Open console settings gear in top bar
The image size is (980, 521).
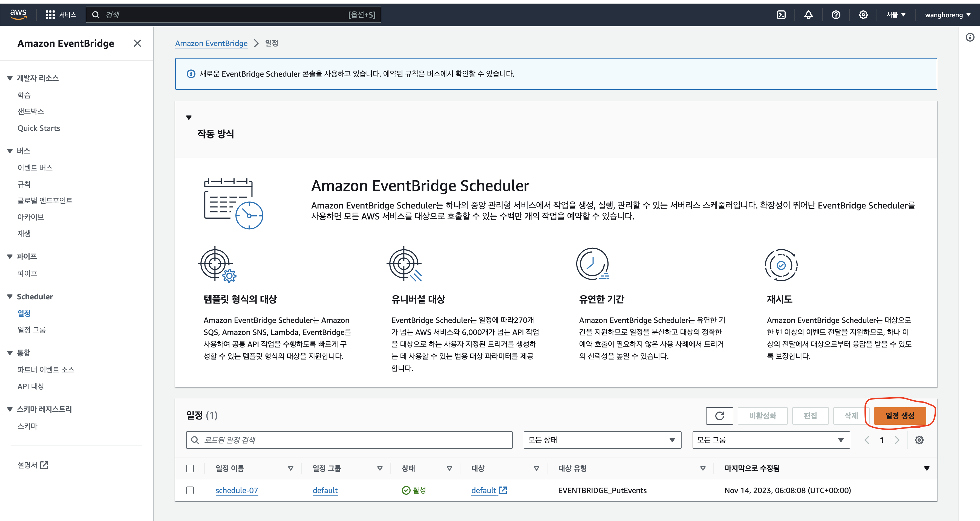(x=863, y=15)
